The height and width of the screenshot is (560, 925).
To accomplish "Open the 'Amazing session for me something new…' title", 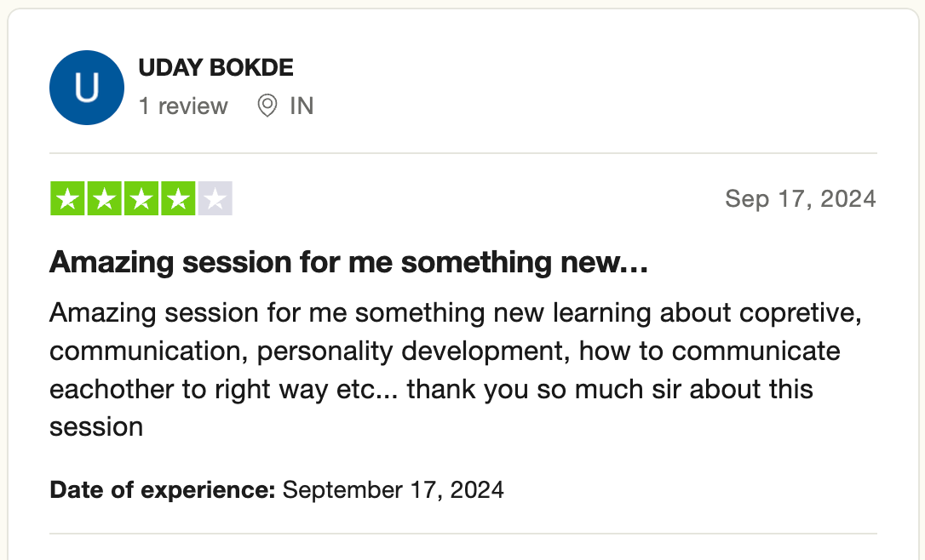I will pyautogui.click(x=348, y=262).
